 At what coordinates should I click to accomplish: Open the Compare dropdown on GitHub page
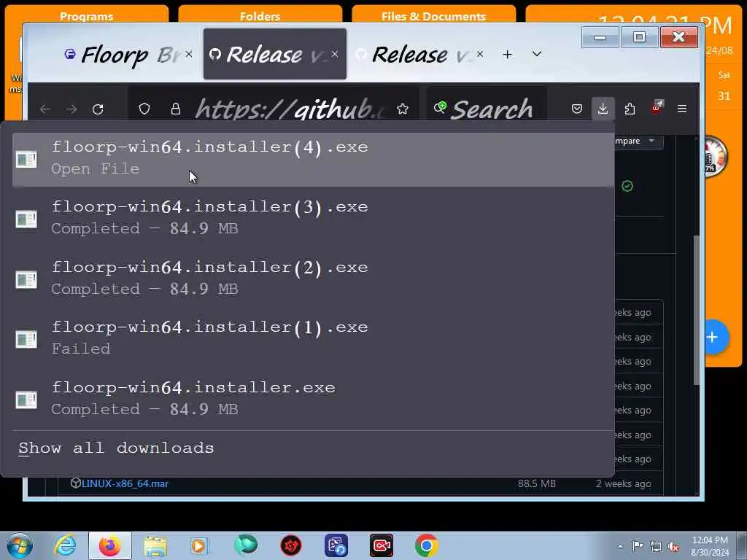point(638,141)
